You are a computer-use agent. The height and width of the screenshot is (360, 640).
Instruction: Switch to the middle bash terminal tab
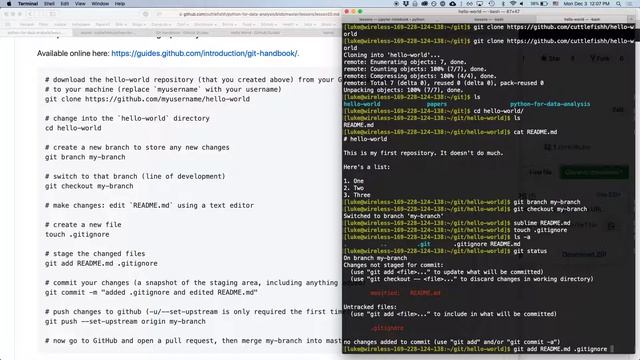pyautogui.click(x=488, y=19)
